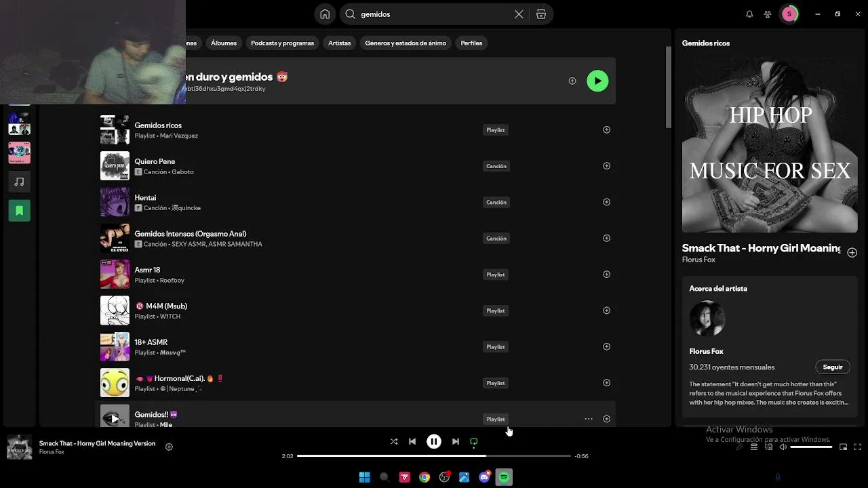This screenshot has width=868, height=488.
Task: Open more options for 'Gemidos!!' row
Action: (x=589, y=419)
